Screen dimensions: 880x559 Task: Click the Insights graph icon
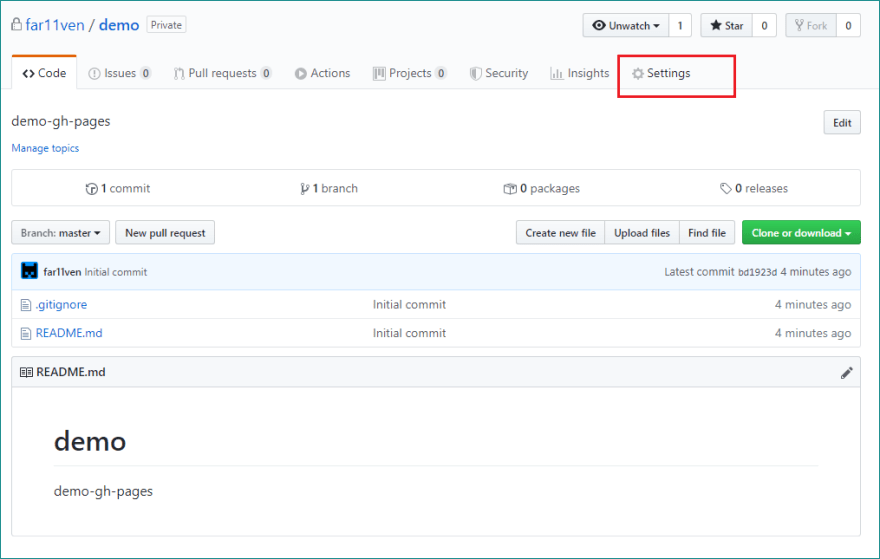click(556, 74)
